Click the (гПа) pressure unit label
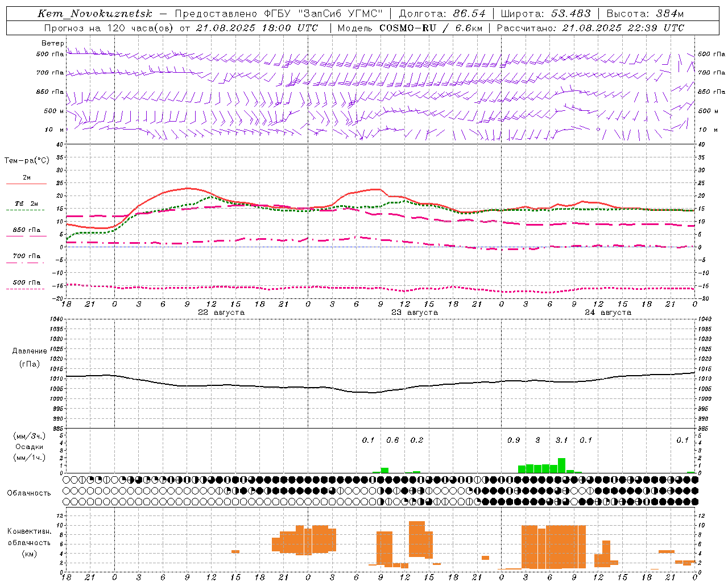728x582 pixels. (x=30, y=364)
